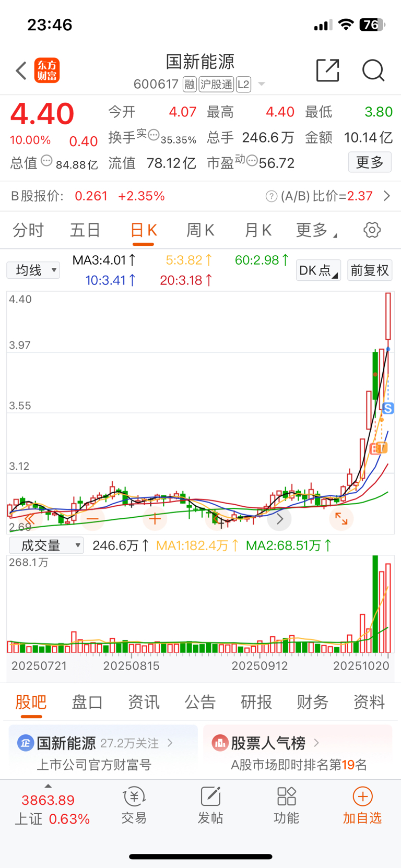Screen dimensions: 401x868
Task: Tap the info icon beside 换手
Action: point(154,135)
